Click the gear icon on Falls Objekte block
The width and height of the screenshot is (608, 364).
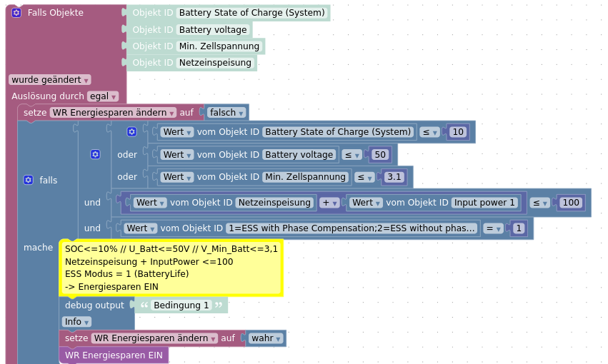(16, 13)
